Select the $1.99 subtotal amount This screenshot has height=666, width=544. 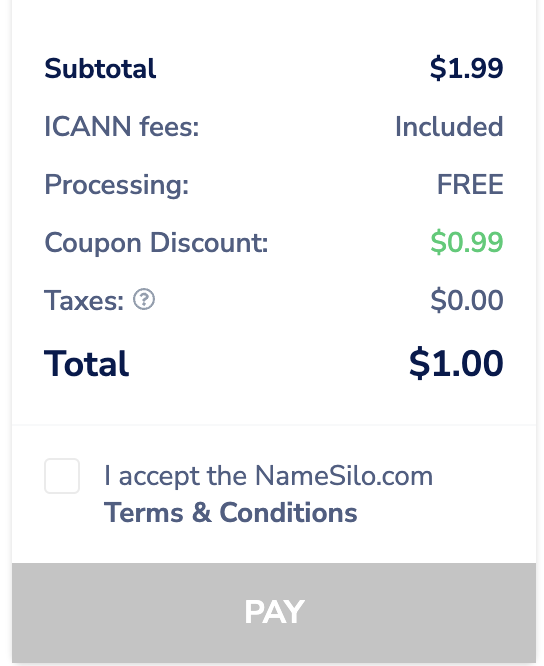pyautogui.click(x=466, y=68)
